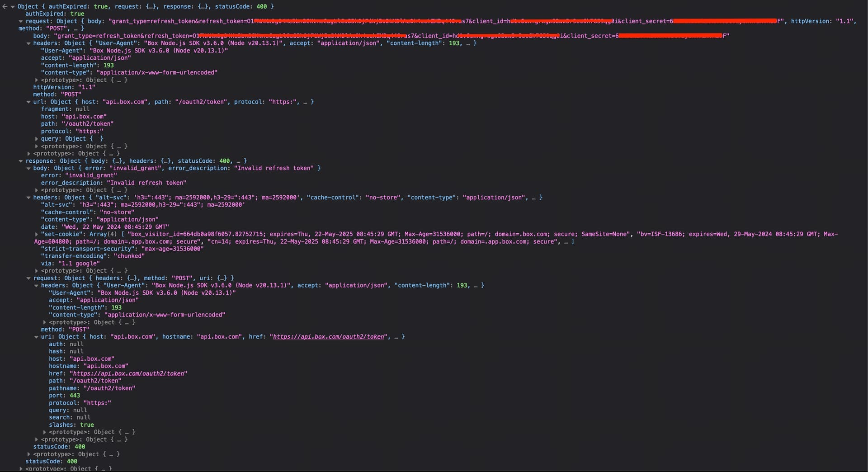Expand the prototype row below via 1.1 google
868x472 pixels.
(x=37, y=271)
